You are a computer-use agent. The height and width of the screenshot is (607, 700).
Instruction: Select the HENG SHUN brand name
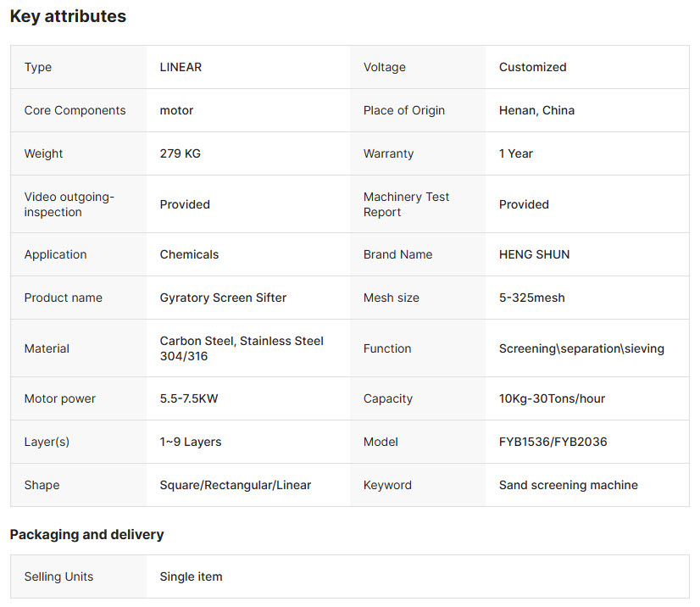point(535,254)
